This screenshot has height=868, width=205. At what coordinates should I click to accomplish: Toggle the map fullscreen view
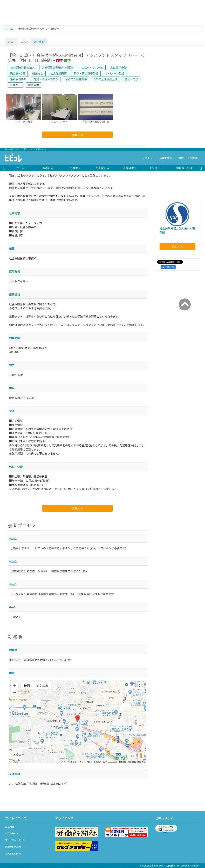tap(141, 685)
